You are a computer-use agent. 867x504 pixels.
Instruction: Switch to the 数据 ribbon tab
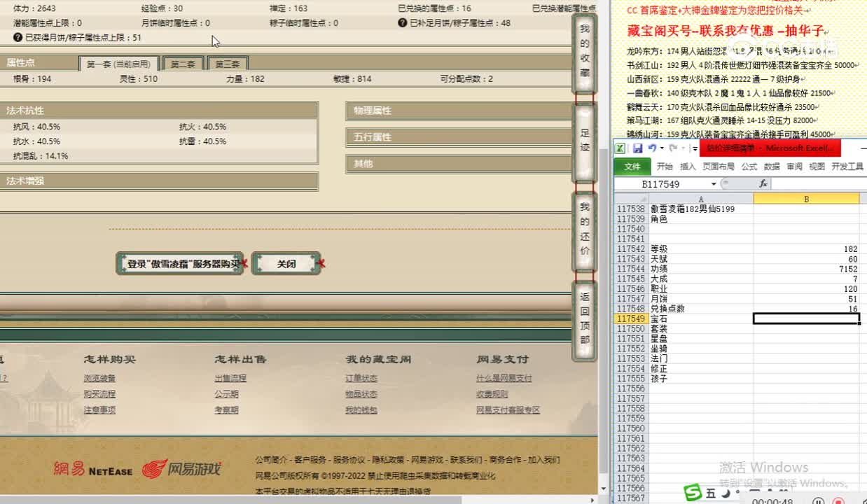[x=772, y=167]
